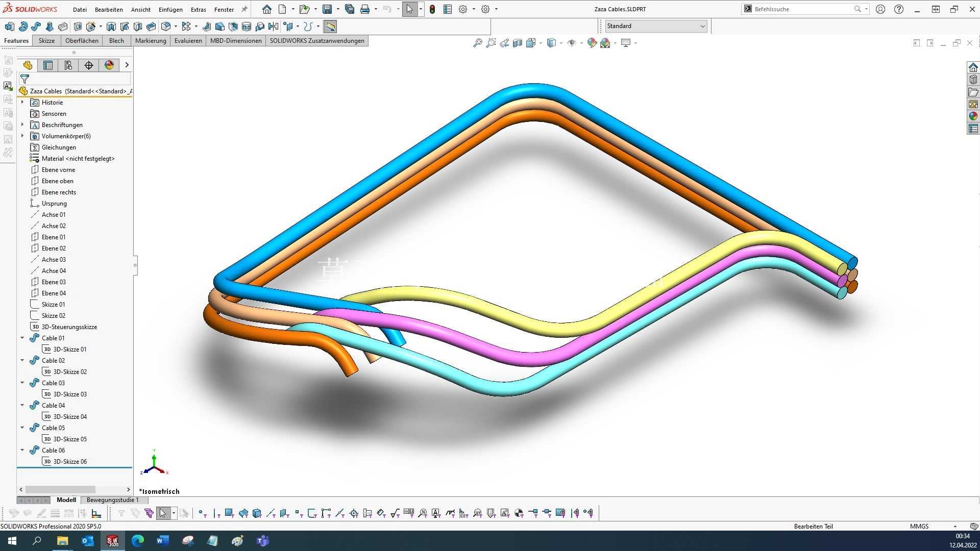Viewport: 980px width, 551px height.
Task: Click the Rebuild traffic light icon
Action: [x=432, y=9]
